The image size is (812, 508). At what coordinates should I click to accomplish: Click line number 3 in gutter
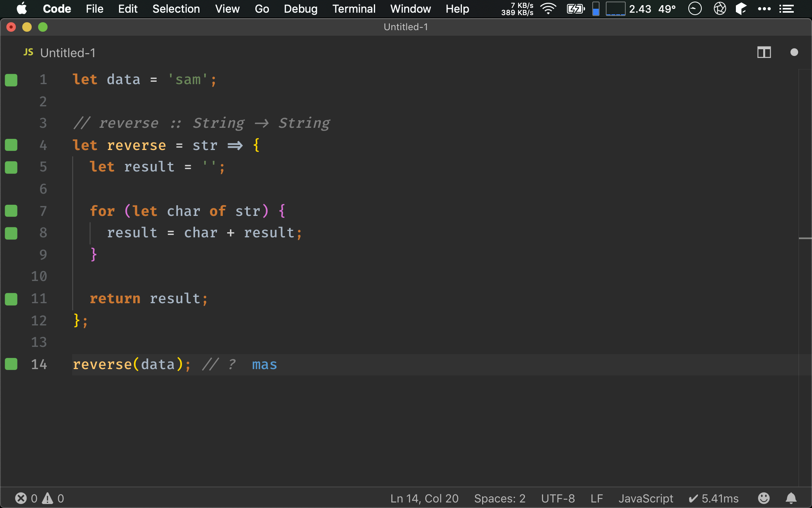[x=43, y=123]
